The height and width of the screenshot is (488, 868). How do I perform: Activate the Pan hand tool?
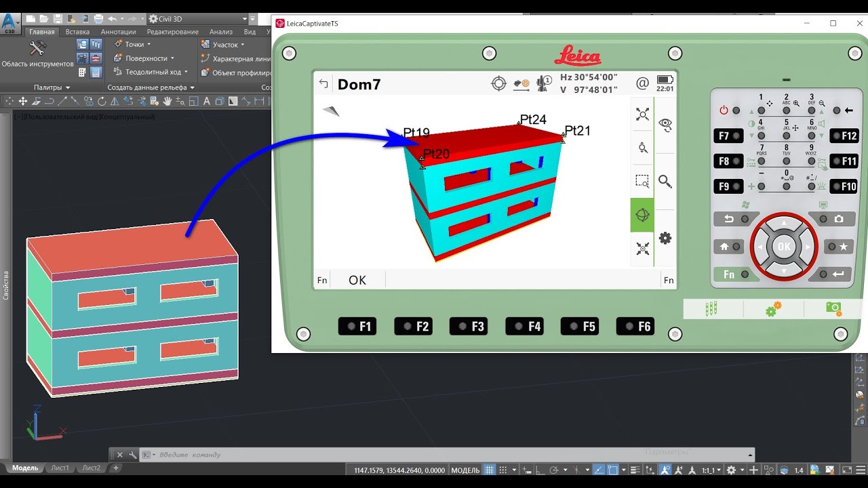point(167,102)
